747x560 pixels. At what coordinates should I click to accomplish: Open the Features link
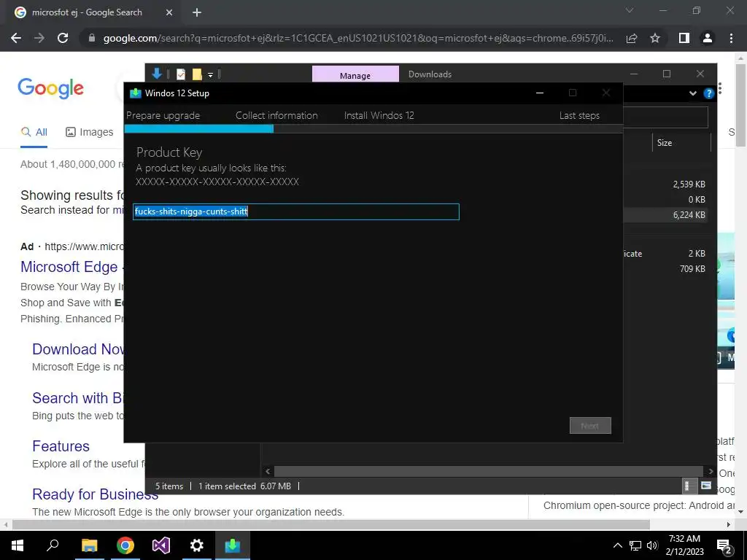[61, 446]
